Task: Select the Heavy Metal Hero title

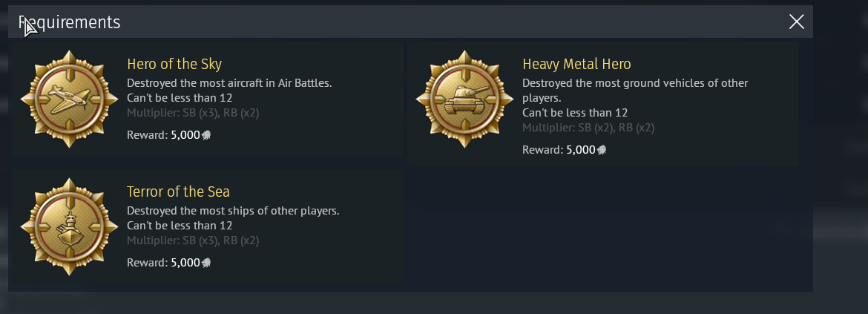Action: pos(577,65)
